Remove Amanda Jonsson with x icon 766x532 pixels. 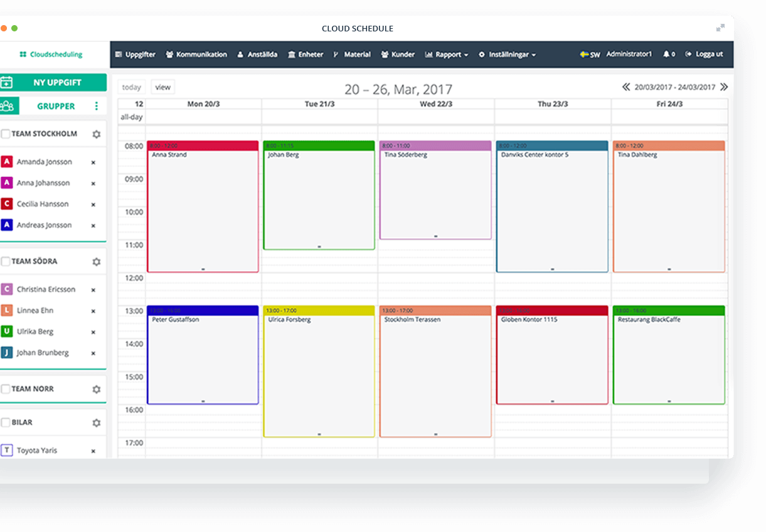[x=93, y=162]
